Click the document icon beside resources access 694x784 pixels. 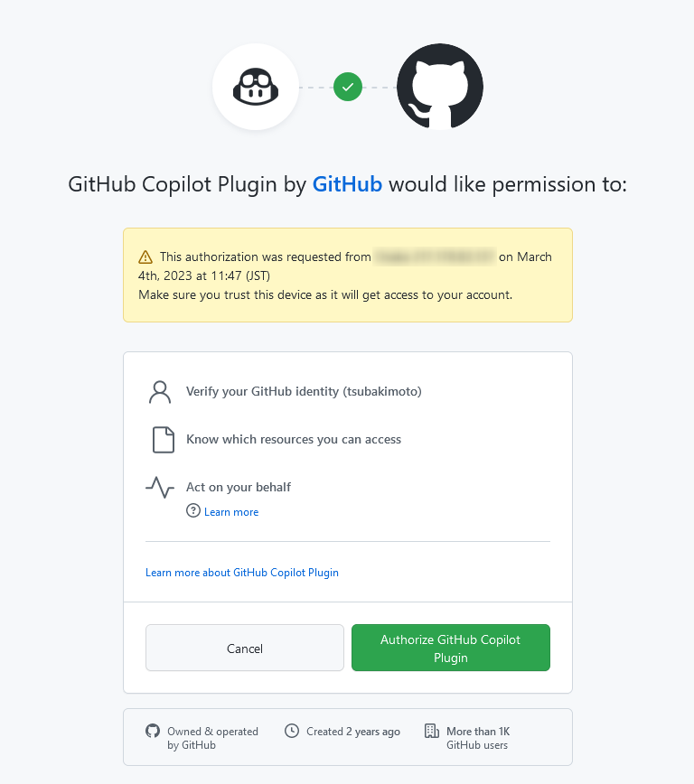tap(163, 439)
